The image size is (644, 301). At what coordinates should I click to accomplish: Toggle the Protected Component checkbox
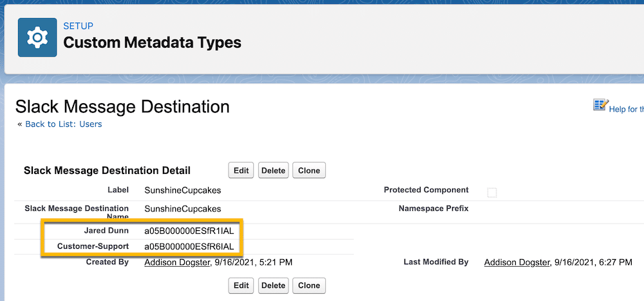click(x=491, y=193)
